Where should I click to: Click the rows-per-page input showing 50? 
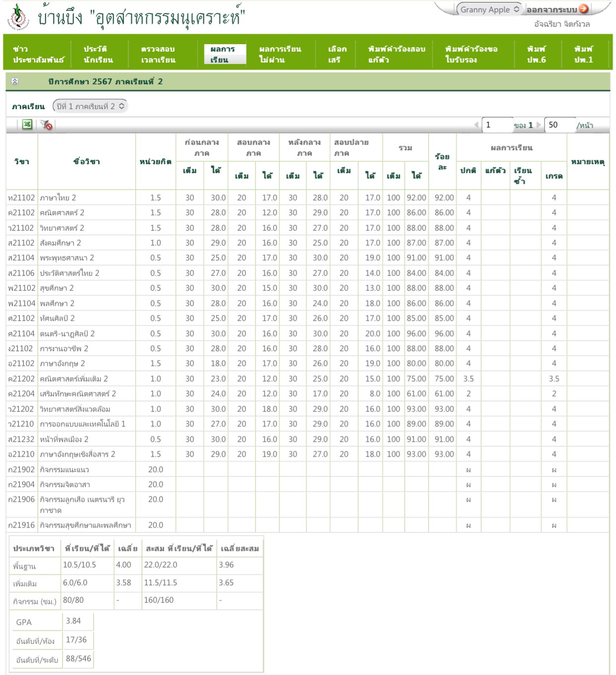(559, 125)
